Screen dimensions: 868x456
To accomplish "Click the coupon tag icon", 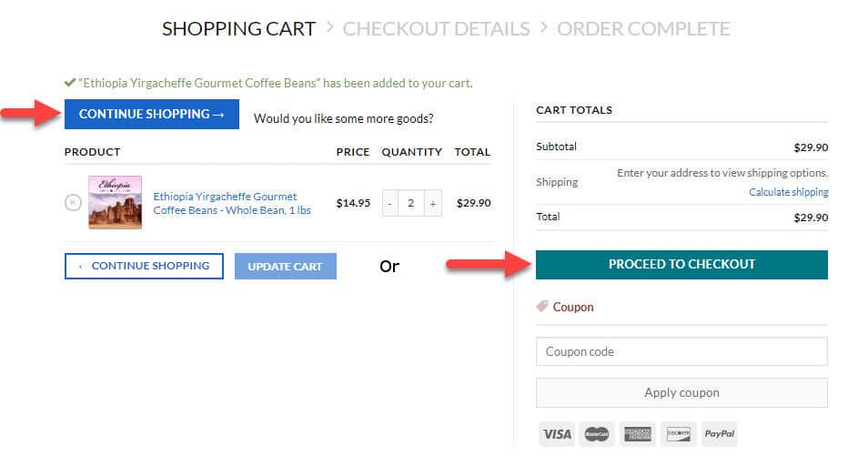I will 542,307.
